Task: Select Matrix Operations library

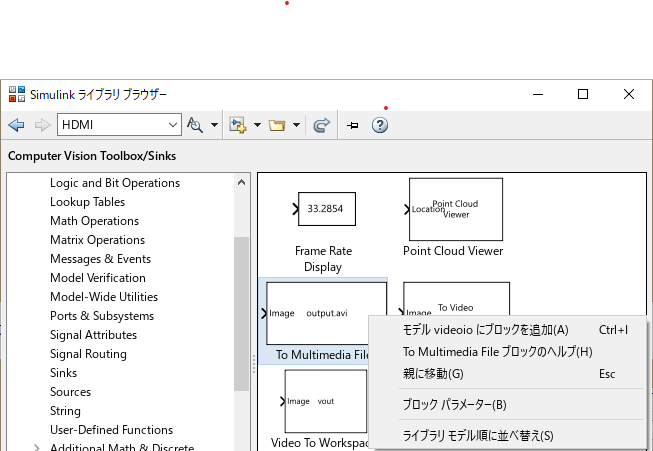Action: pyautogui.click(x=97, y=240)
